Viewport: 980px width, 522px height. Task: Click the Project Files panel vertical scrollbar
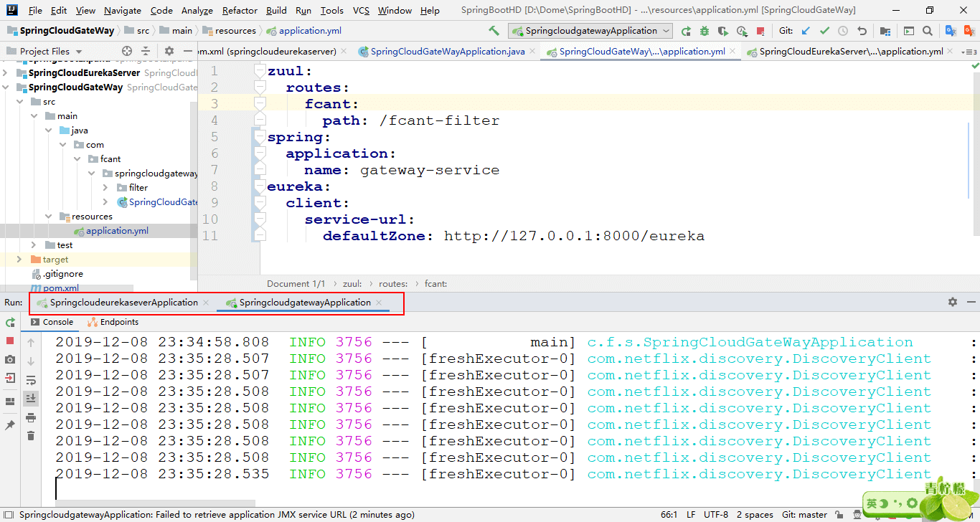coord(194,190)
